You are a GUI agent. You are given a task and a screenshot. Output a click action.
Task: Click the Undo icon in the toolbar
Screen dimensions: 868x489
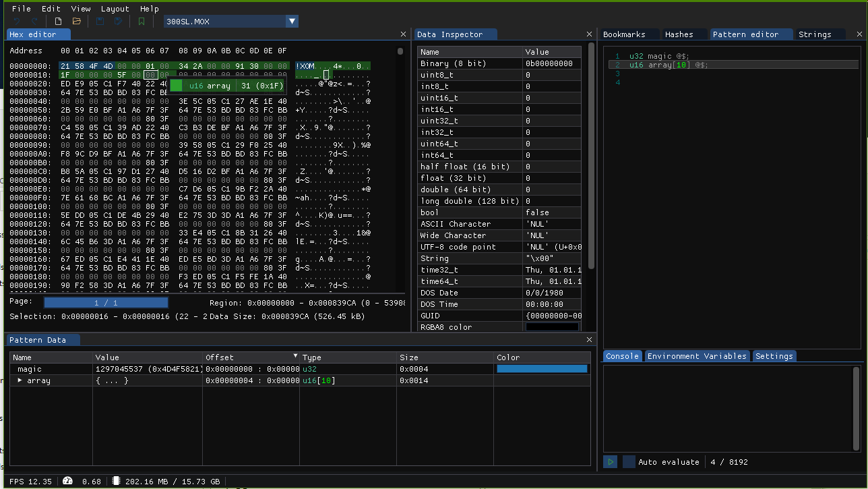[16, 21]
